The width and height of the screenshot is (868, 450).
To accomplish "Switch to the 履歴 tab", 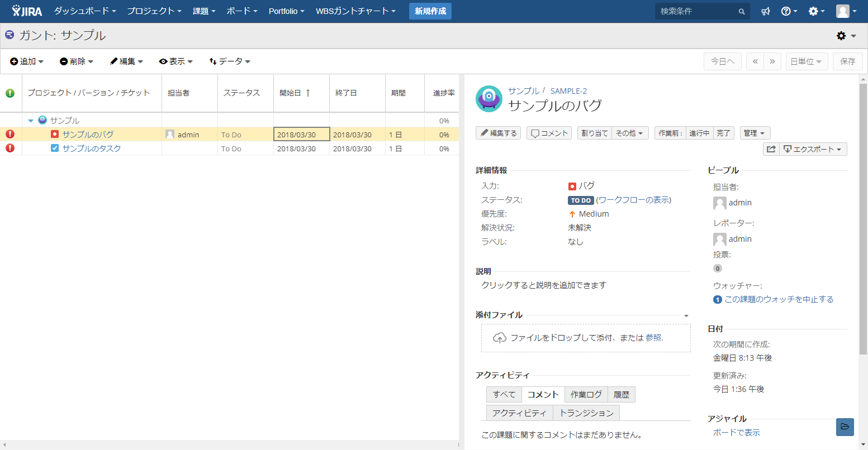I will point(621,394).
